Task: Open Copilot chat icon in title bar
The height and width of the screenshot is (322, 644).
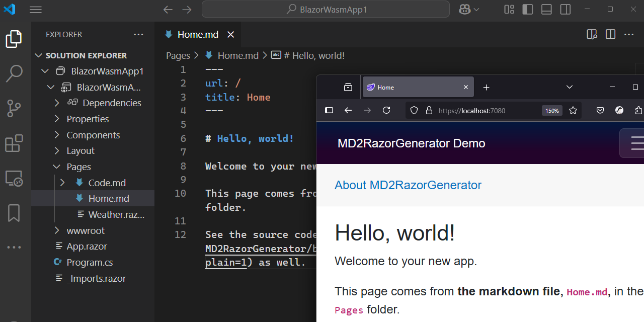Action: (464, 10)
